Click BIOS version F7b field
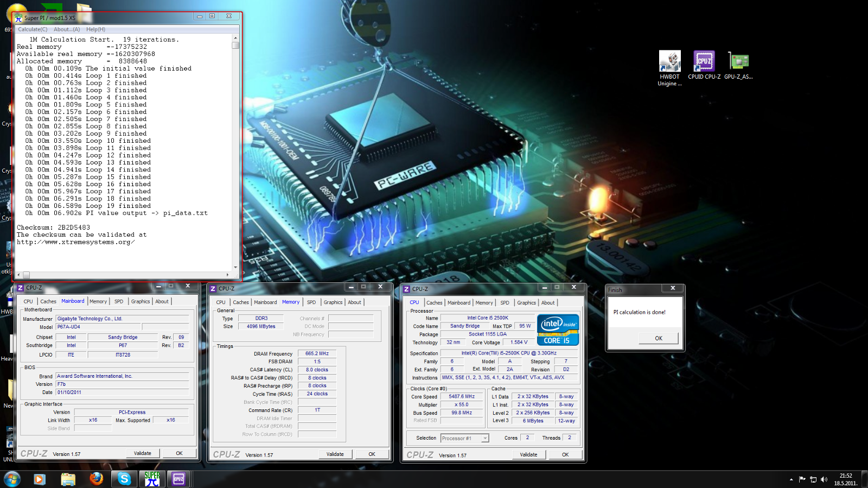Image resolution: width=868 pixels, height=488 pixels. coord(122,384)
